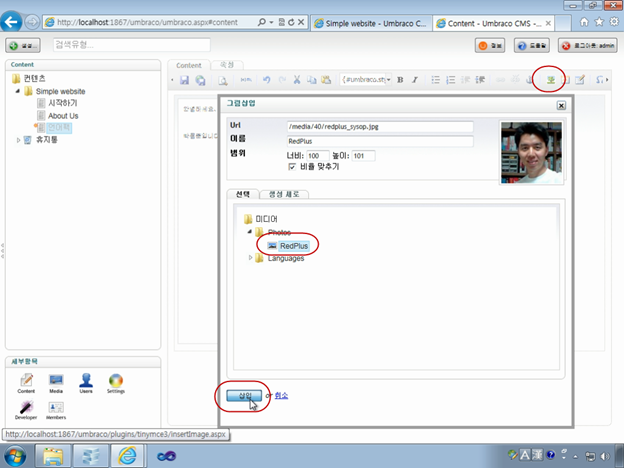The height and width of the screenshot is (468, 624).
Task: Switch to the Simple website browser tab
Action: [371, 23]
